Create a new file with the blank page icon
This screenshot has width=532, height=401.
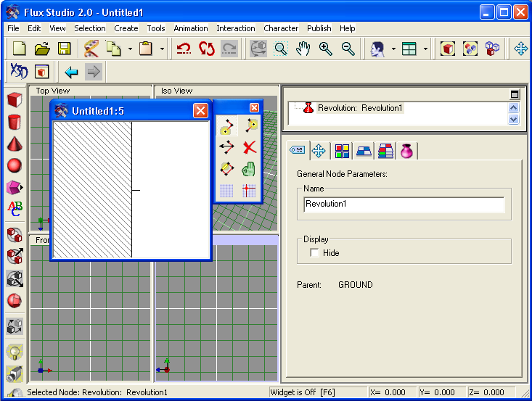[19, 49]
